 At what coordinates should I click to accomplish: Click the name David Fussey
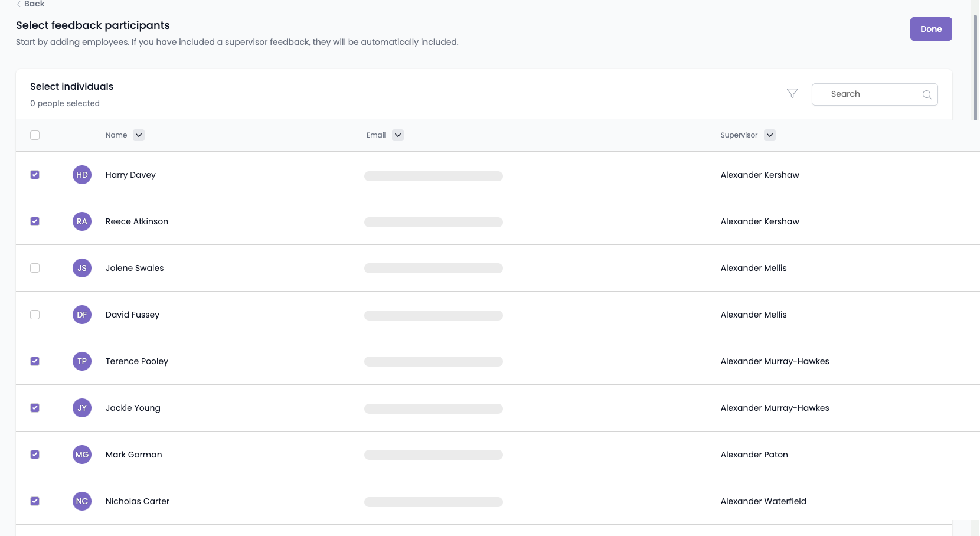132,315
